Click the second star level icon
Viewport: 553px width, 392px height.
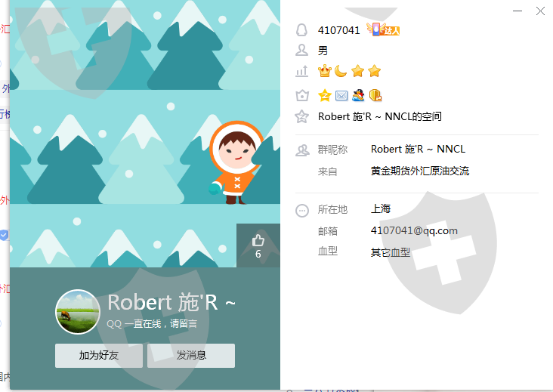[x=374, y=71]
